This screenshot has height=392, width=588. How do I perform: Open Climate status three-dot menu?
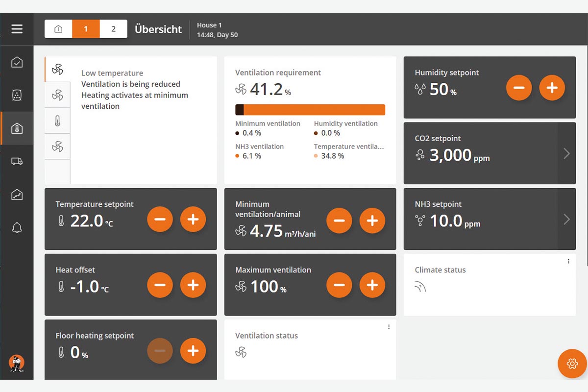pyautogui.click(x=568, y=261)
